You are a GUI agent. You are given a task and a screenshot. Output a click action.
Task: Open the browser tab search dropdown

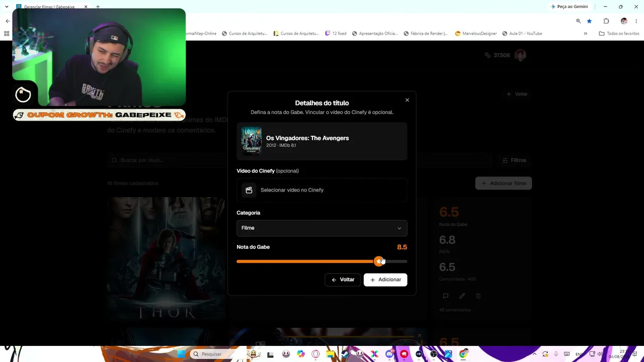click(x=7, y=7)
